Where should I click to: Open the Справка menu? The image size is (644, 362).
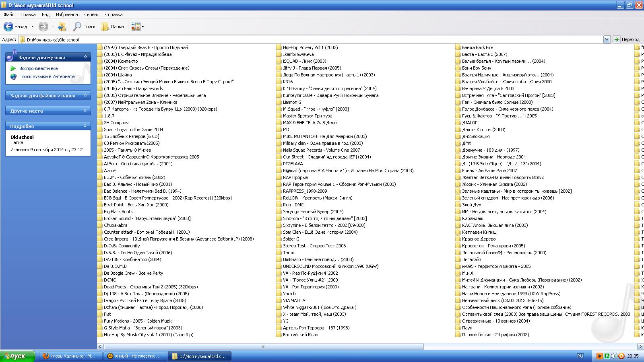(x=114, y=14)
